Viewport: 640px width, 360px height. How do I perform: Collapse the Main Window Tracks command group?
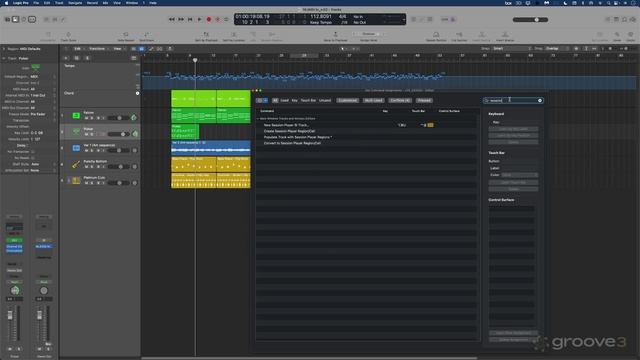258,119
